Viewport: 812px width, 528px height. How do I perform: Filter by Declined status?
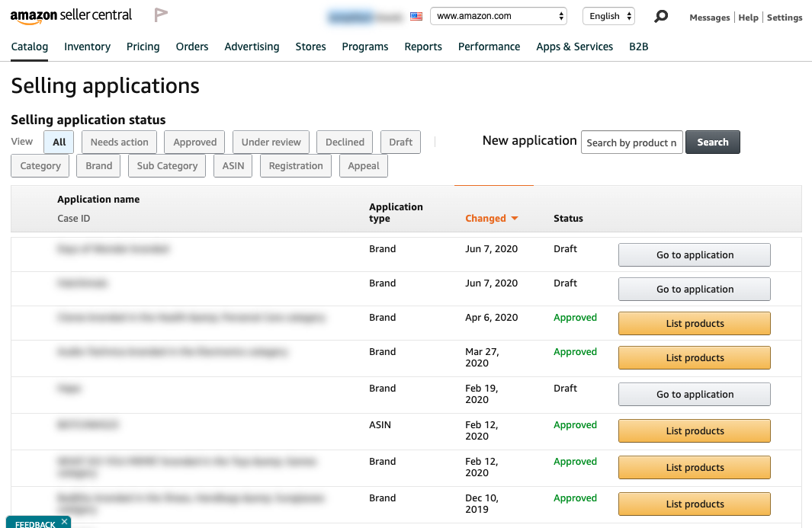click(x=345, y=142)
